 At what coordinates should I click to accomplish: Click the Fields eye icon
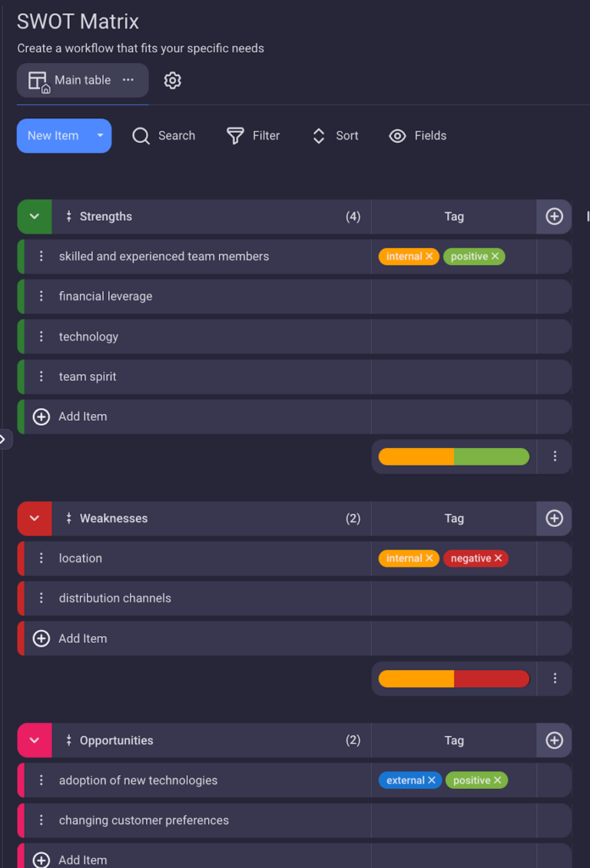tap(397, 136)
